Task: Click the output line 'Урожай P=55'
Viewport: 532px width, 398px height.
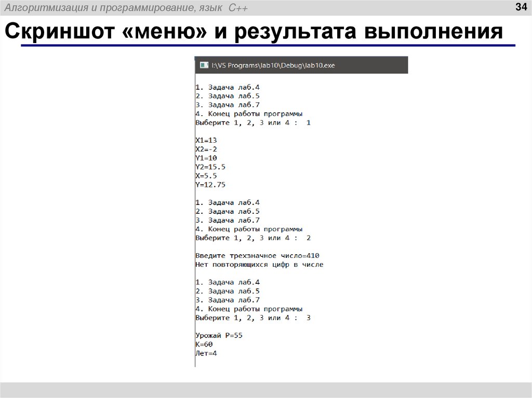Action: 219,336
